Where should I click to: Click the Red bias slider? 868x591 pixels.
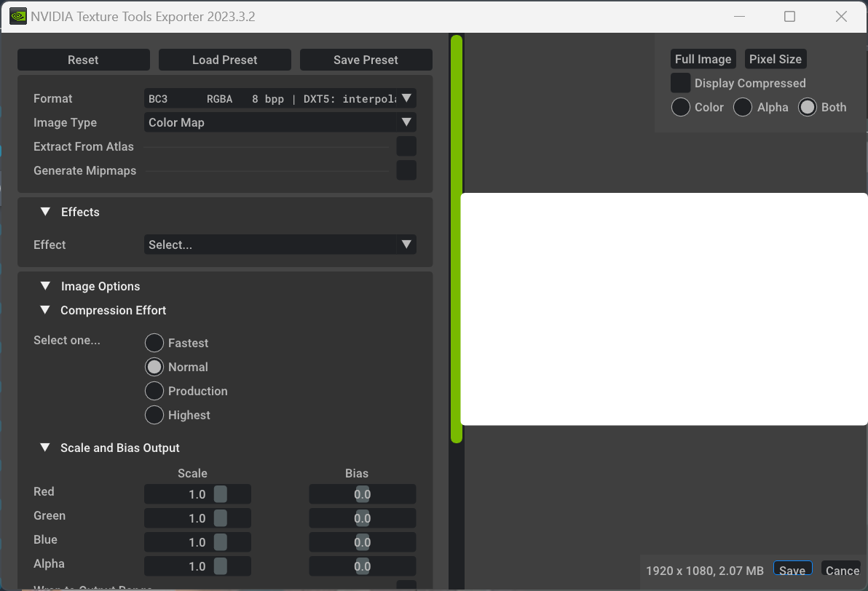pyautogui.click(x=363, y=494)
